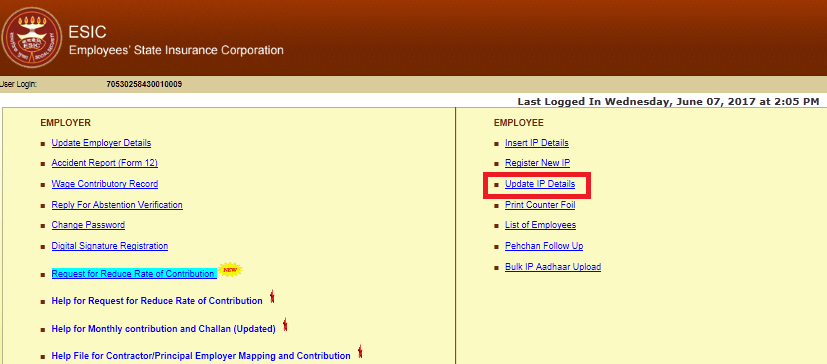
Task: Open Digital Signature Registration
Action: 110,246
